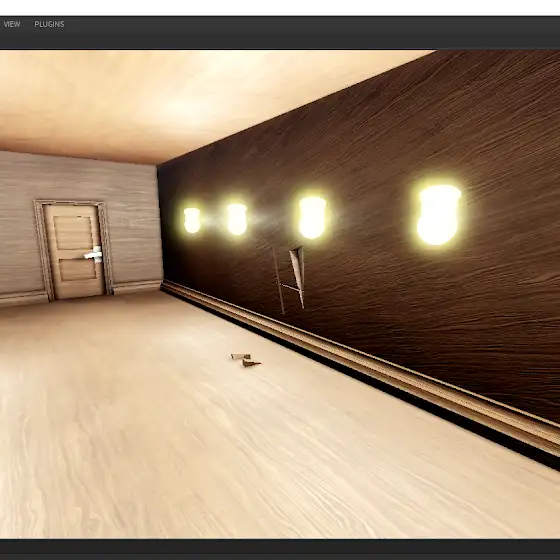Select the wooden door in the viewport
The image size is (560, 560).
point(74,250)
